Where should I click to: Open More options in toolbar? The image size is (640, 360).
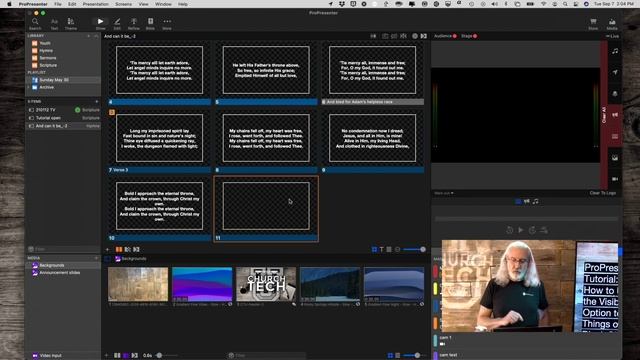(167, 24)
